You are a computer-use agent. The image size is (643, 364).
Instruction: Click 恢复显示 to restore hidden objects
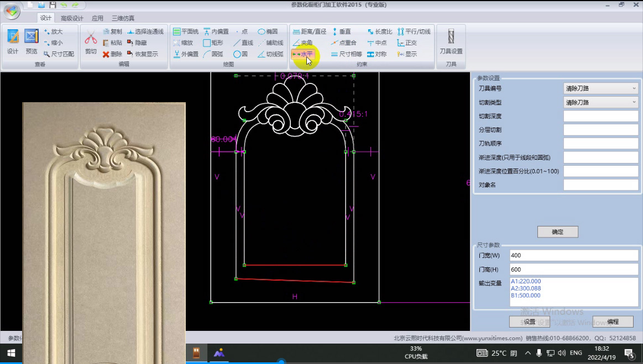pos(143,54)
